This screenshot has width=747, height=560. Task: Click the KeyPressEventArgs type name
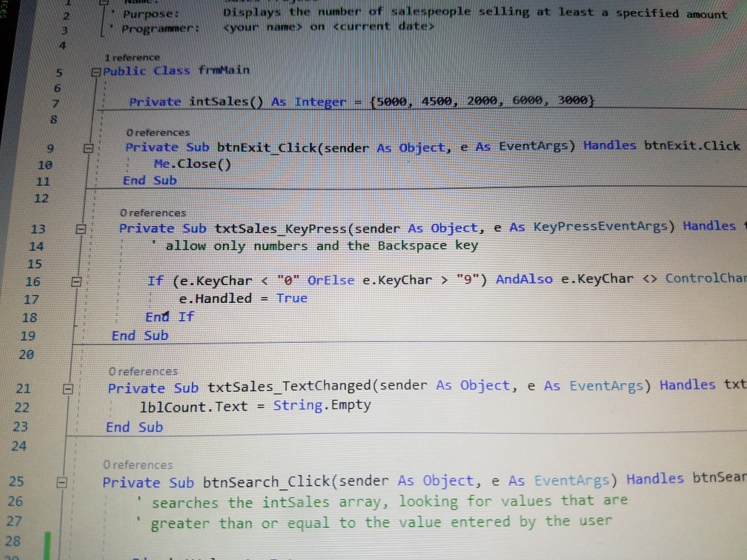pos(600,227)
